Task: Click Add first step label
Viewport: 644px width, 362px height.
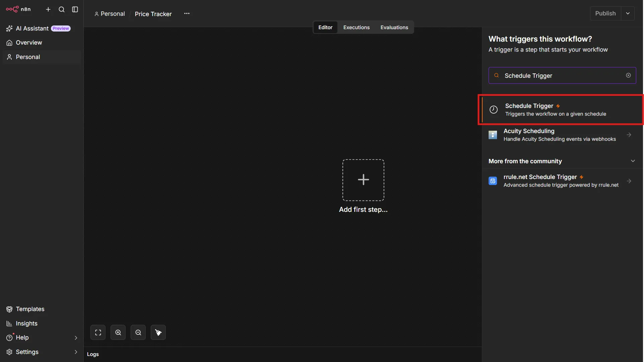Action: (363, 209)
